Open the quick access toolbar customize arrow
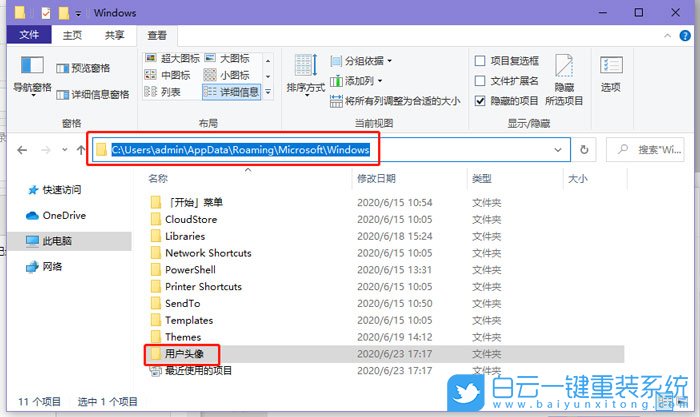 click(x=78, y=13)
